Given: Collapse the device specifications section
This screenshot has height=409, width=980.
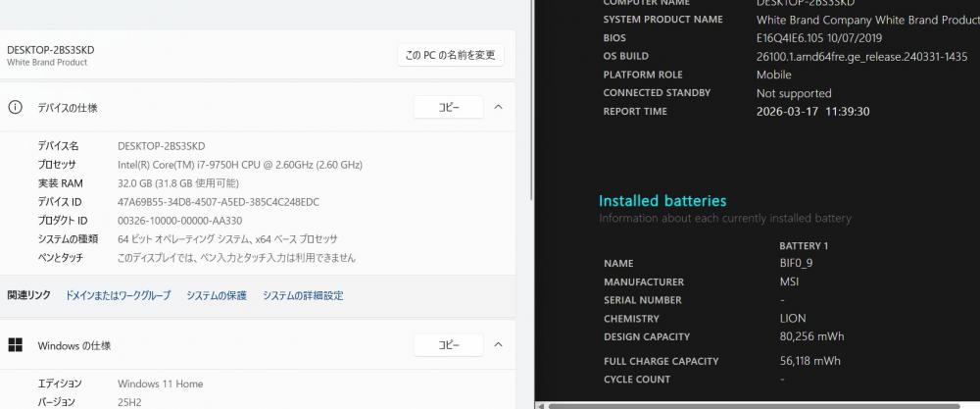Looking at the screenshot, I should [498, 107].
